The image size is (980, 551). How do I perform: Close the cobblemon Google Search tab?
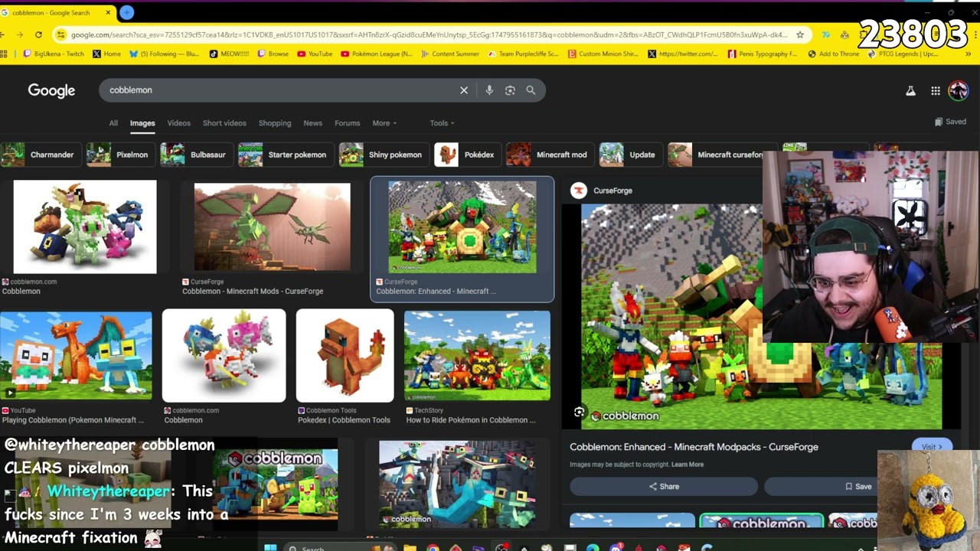(x=109, y=12)
